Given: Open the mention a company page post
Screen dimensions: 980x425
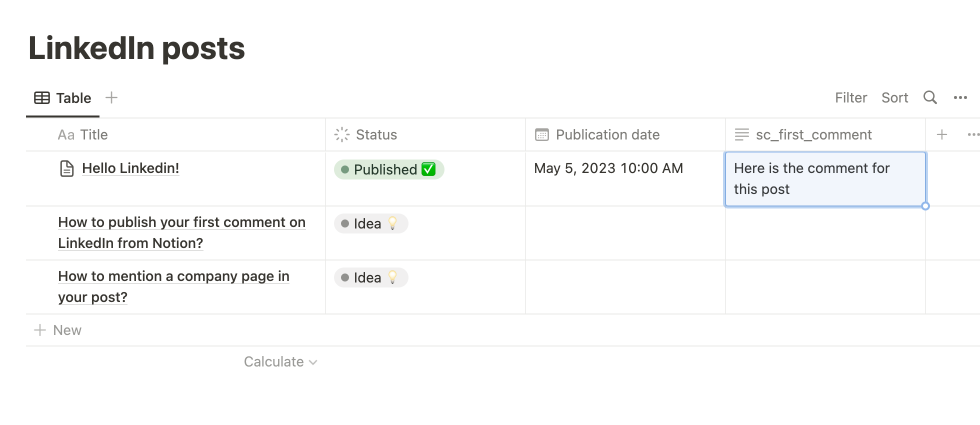Looking at the screenshot, I should [173, 276].
